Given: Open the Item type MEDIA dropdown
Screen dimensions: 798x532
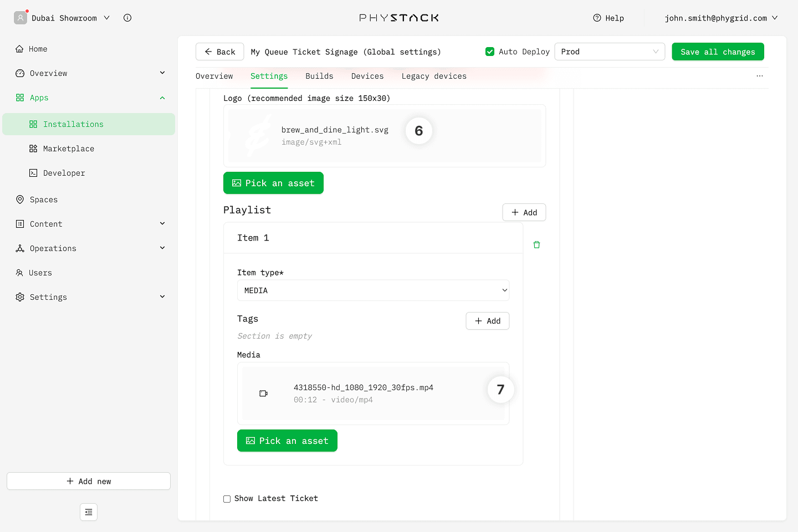Looking at the screenshot, I should (373, 290).
